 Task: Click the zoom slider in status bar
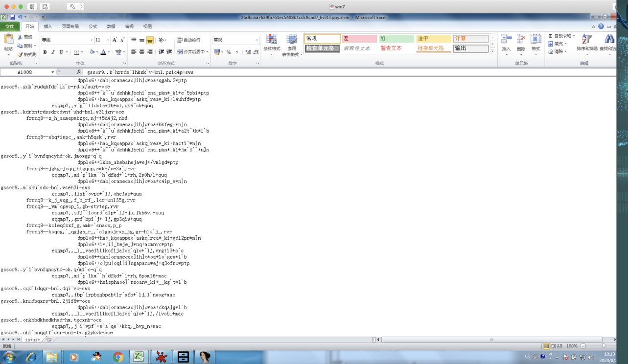603,346
